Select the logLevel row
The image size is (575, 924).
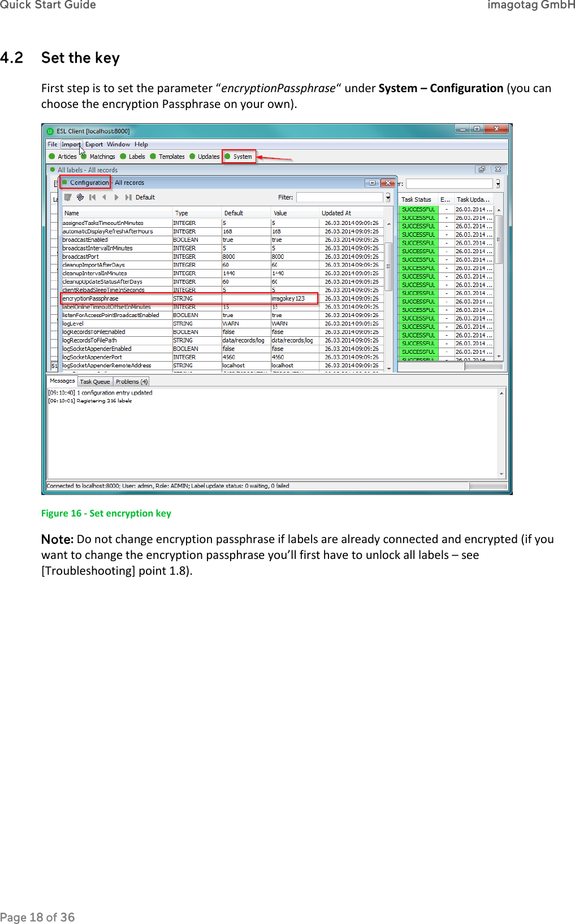(223, 324)
